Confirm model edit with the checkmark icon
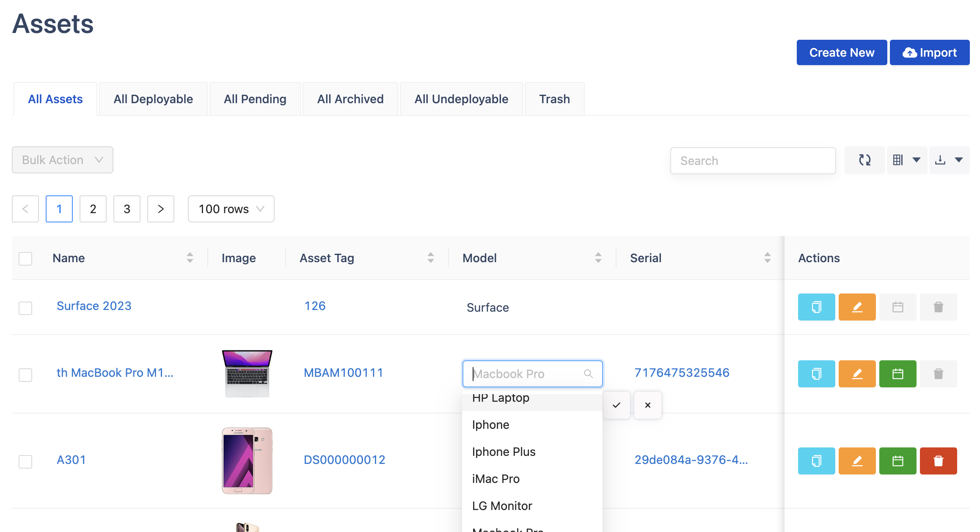The width and height of the screenshot is (980, 532). pyautogui.click(x=617, y=405)
